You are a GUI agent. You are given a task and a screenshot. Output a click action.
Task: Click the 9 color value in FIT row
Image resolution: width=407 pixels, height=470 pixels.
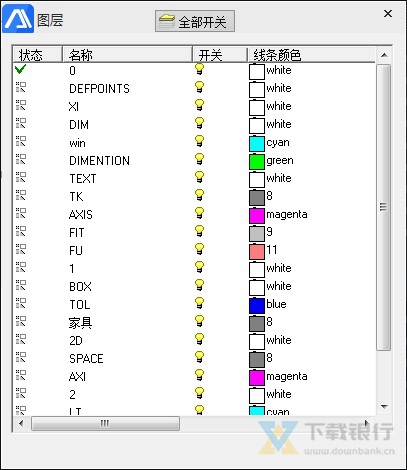(x=269, y=232)
